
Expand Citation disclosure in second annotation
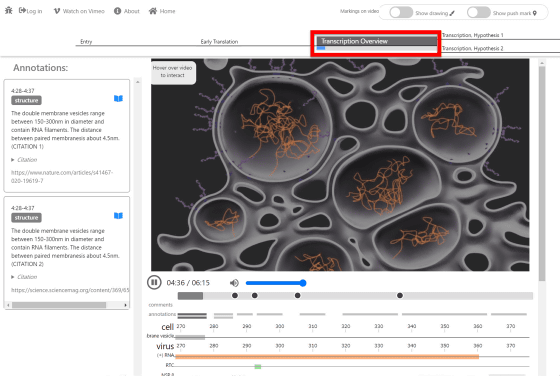coord(24,277)
